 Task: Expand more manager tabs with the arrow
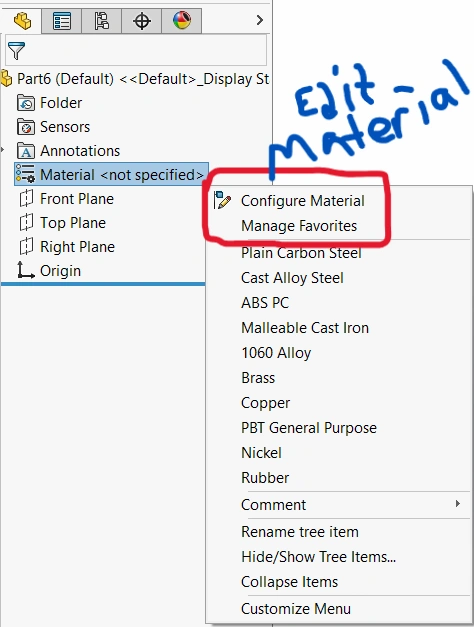pyautogui.click(x=260, y=20)
